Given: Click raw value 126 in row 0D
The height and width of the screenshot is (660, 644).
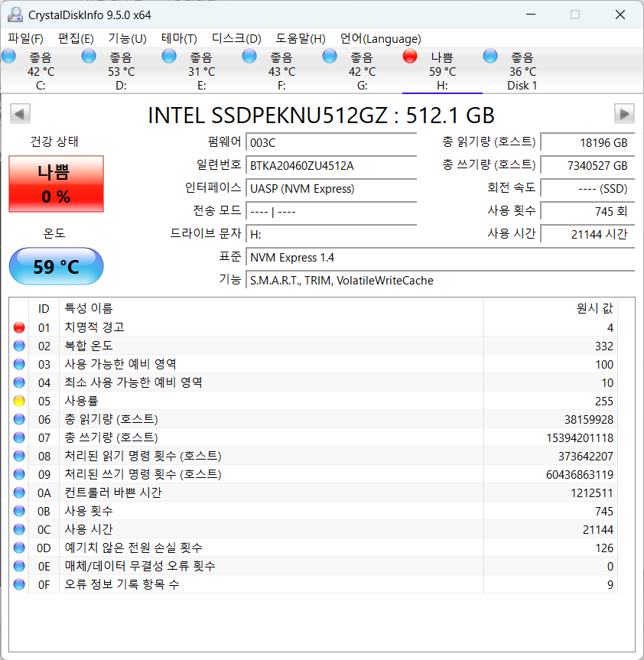Looking at the screenshot, I should [604, 548].
